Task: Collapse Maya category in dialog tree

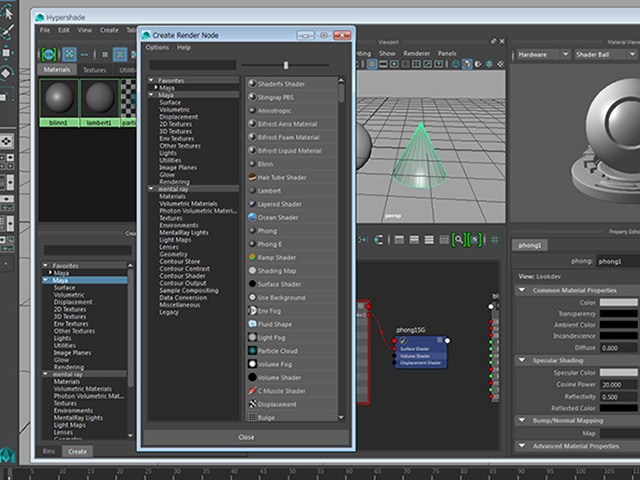Action: click(151, 95)
